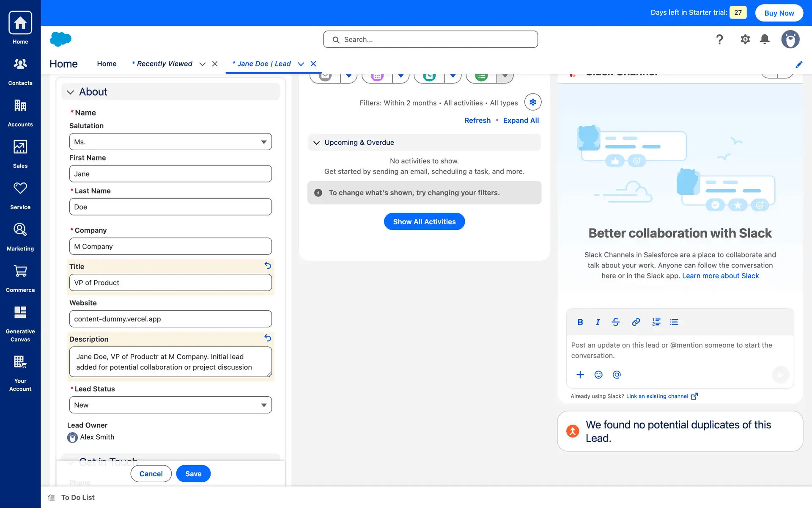Open the Learn more about Slack link
This screenshot has width=812, height=508.
tap(720, 276)
